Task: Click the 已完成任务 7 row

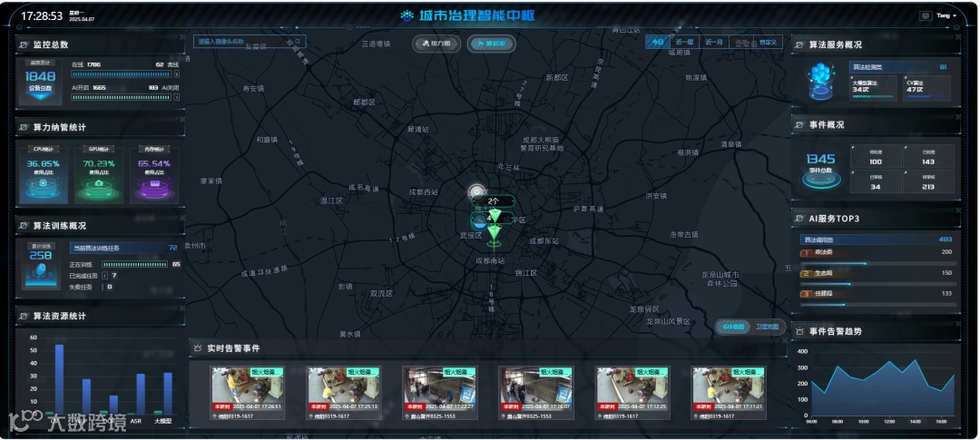Action: [x=93, y=276]
